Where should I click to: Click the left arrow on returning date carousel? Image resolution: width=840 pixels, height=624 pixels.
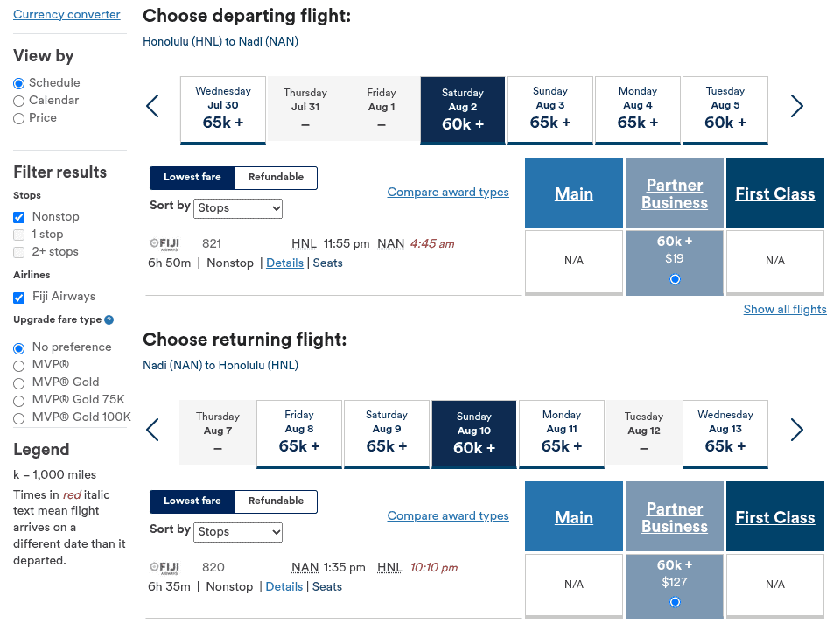tap(152, 430)
